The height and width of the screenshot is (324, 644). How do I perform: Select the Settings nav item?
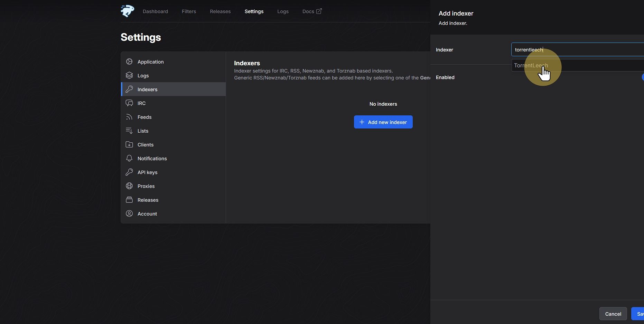point(254,11)
